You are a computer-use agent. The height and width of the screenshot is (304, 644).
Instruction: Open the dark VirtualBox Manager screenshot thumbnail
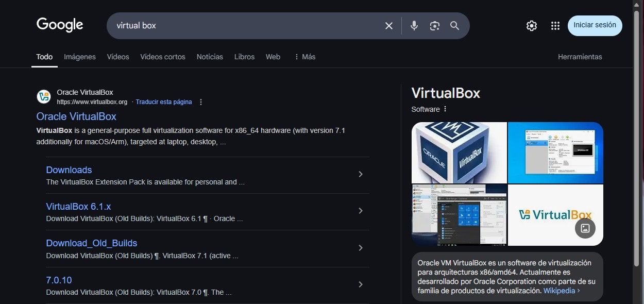459,215
